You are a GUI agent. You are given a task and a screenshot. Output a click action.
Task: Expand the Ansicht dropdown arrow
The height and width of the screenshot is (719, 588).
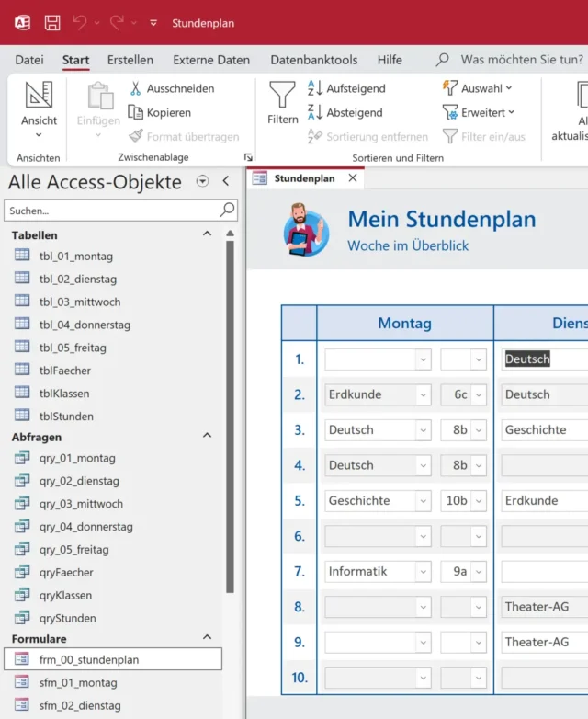(39, 135)
